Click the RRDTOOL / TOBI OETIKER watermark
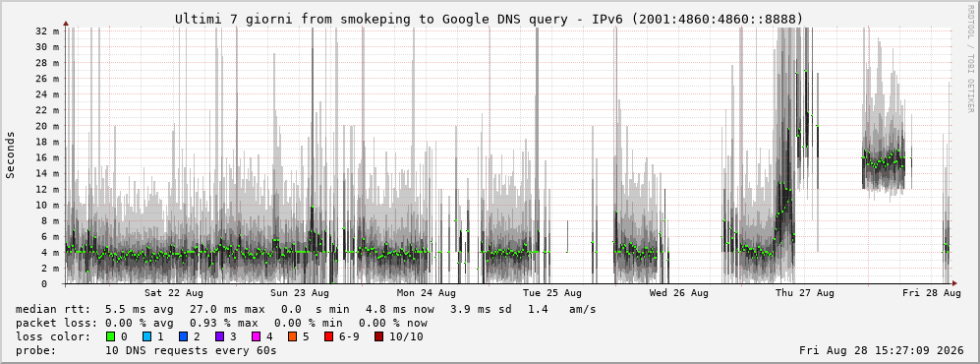980x364 pixels. [x=970, y=59]
